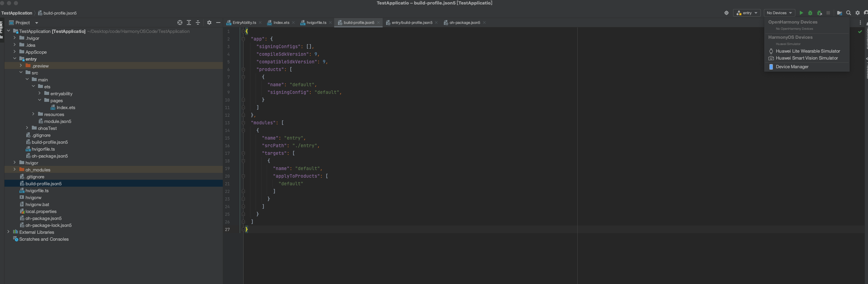
Task: Close the Index.ets tab
Action: 293,23
